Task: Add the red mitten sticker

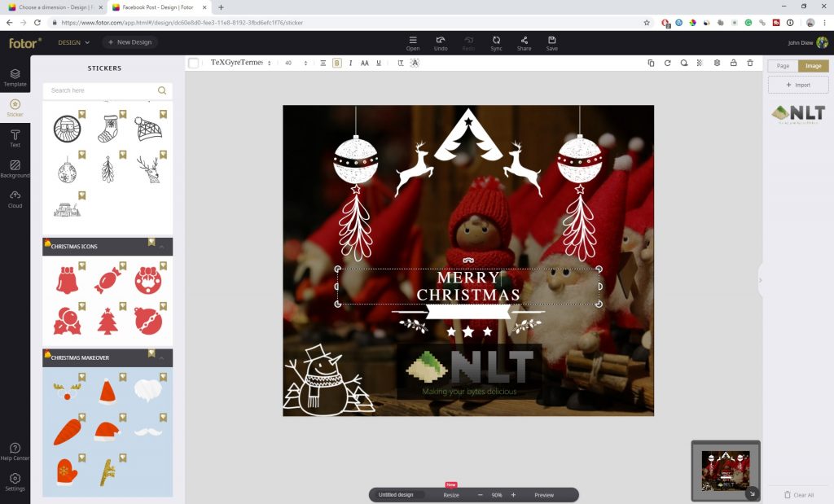Action: [67, 471]
